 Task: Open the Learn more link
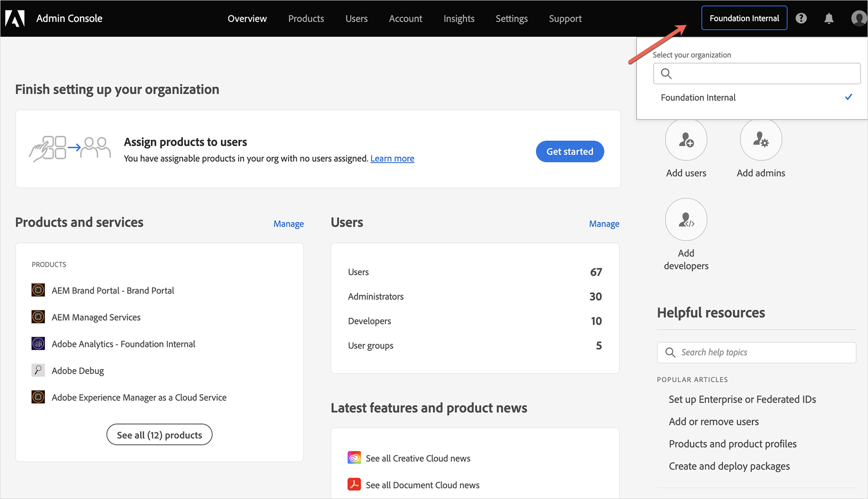coord(392,158)
